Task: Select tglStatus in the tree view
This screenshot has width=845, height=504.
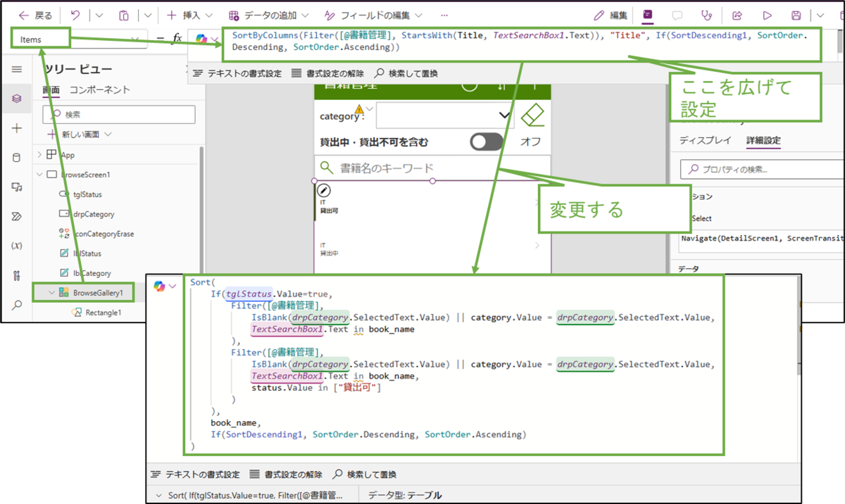Action: 87,194
